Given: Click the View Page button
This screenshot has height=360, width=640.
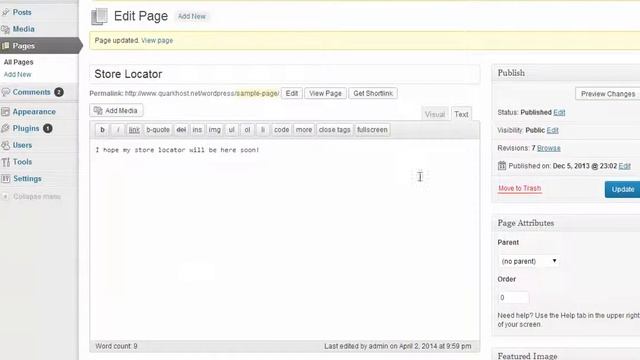Looking at the screenshot, I should (325, 93).
